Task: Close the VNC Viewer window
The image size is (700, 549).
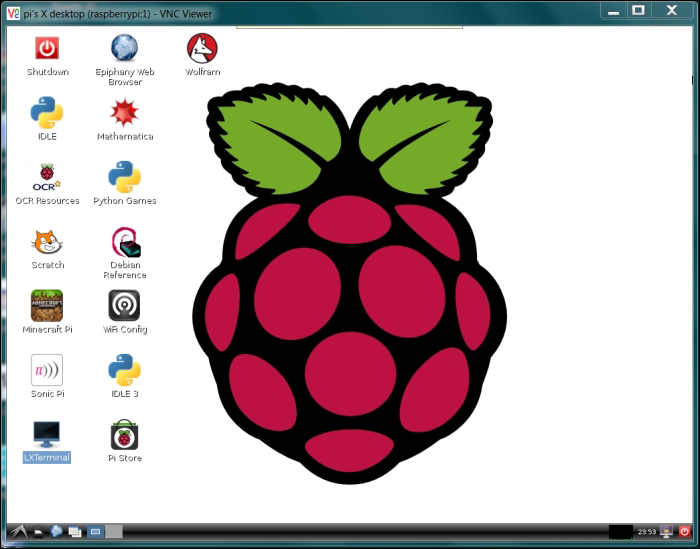Action: 672,11
